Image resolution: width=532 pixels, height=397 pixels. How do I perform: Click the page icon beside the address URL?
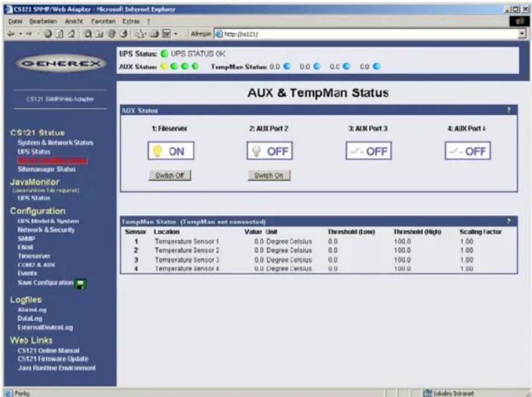(219, 34)
